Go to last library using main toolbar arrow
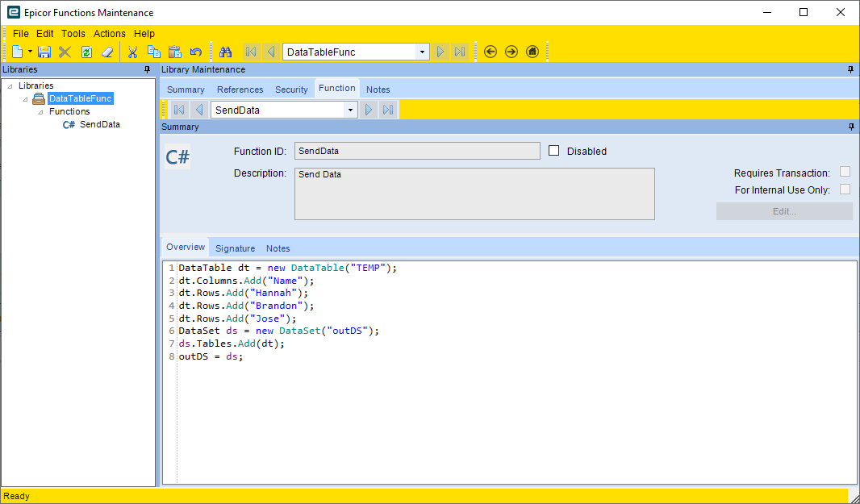 click(x=460, y=52)
